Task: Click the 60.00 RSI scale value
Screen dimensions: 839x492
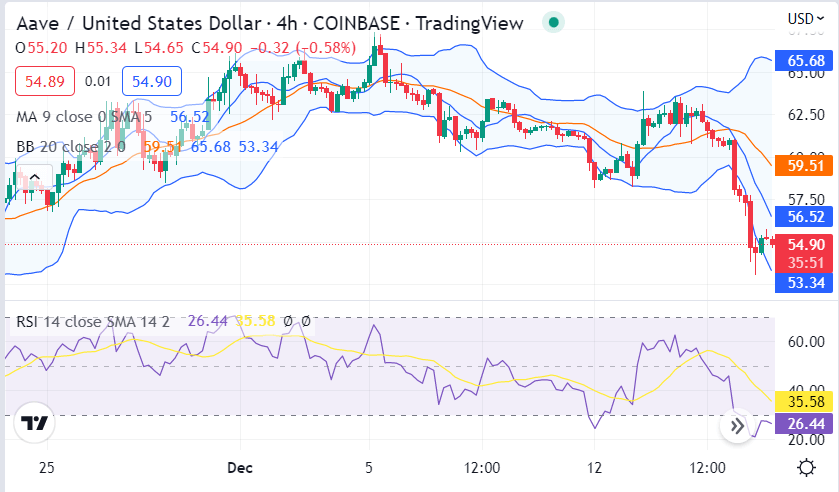Action: [806, 342]
